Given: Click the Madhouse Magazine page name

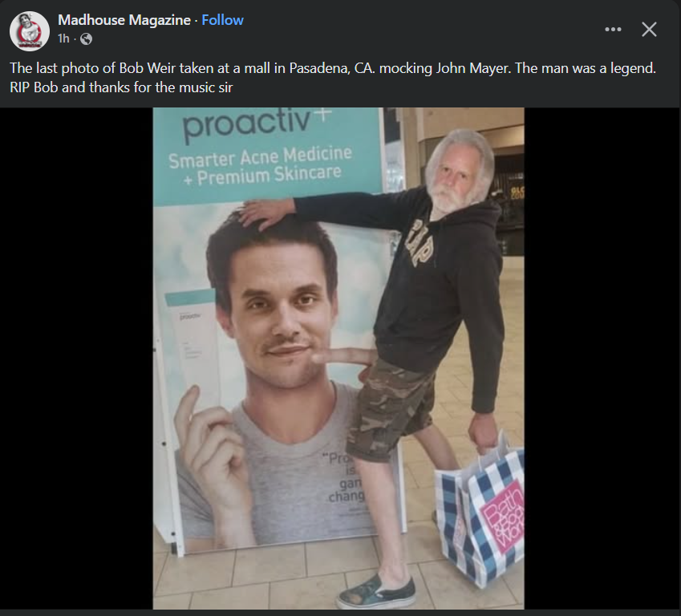Looking at the screenshot, I should pos(124,20).
